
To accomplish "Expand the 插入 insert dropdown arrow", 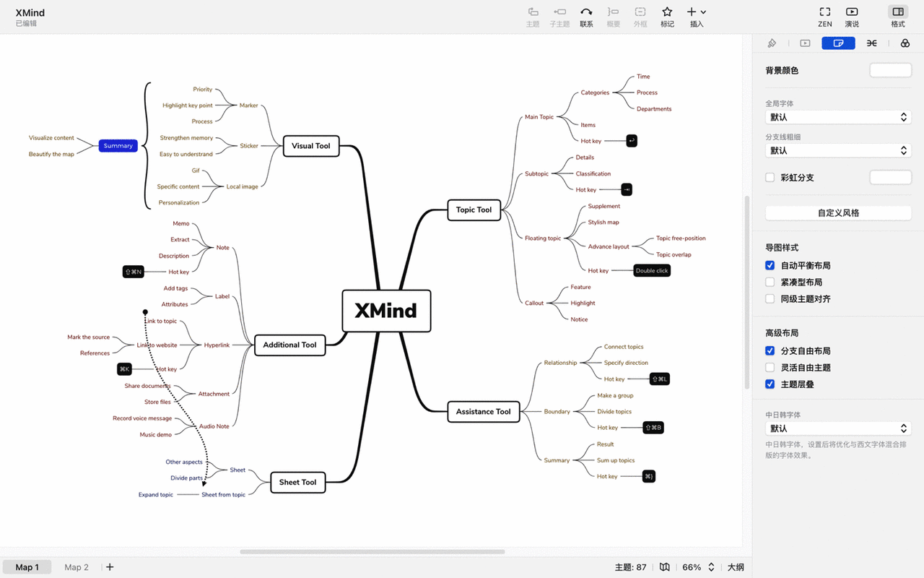I will point(703,12).
